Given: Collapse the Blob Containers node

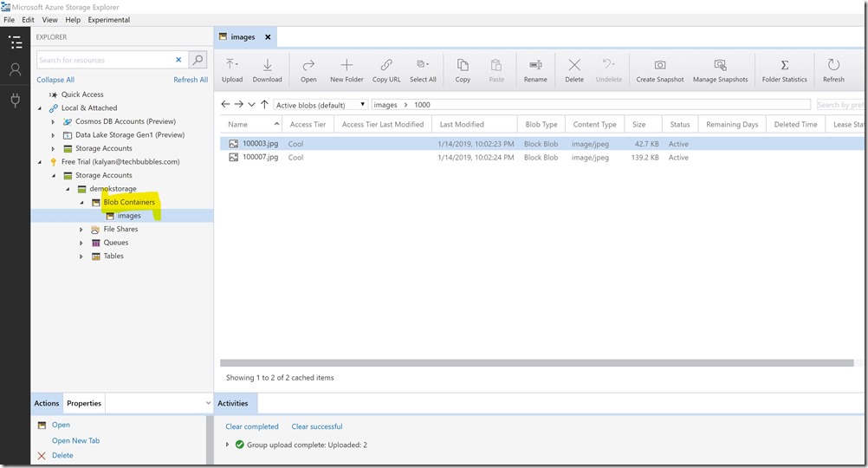Looking at the screenshot, I should coord(81,203).
